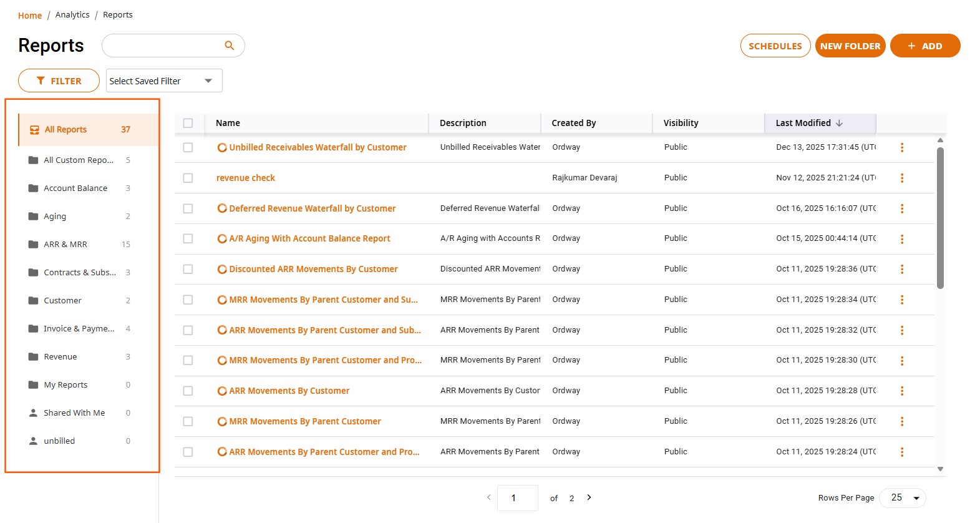
Task: Click the sort arrow on Last Modified
Action: [839, 123]
